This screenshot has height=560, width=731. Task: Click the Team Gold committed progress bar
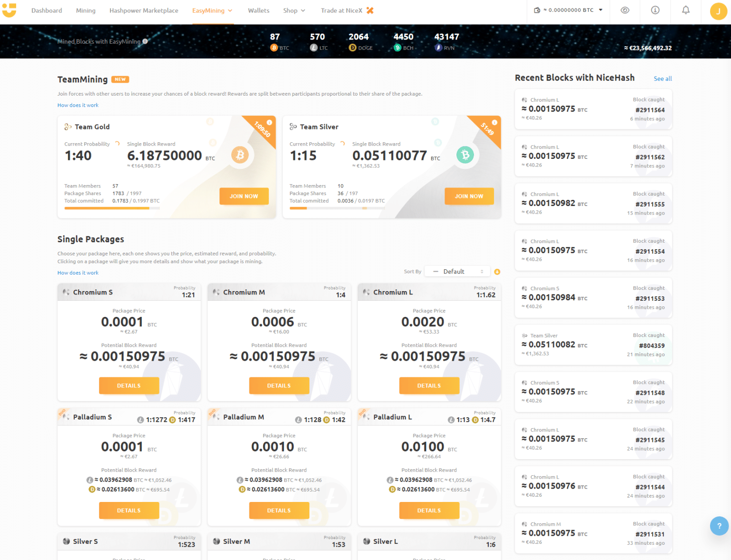pyautogui.click(x=111, y=208)
